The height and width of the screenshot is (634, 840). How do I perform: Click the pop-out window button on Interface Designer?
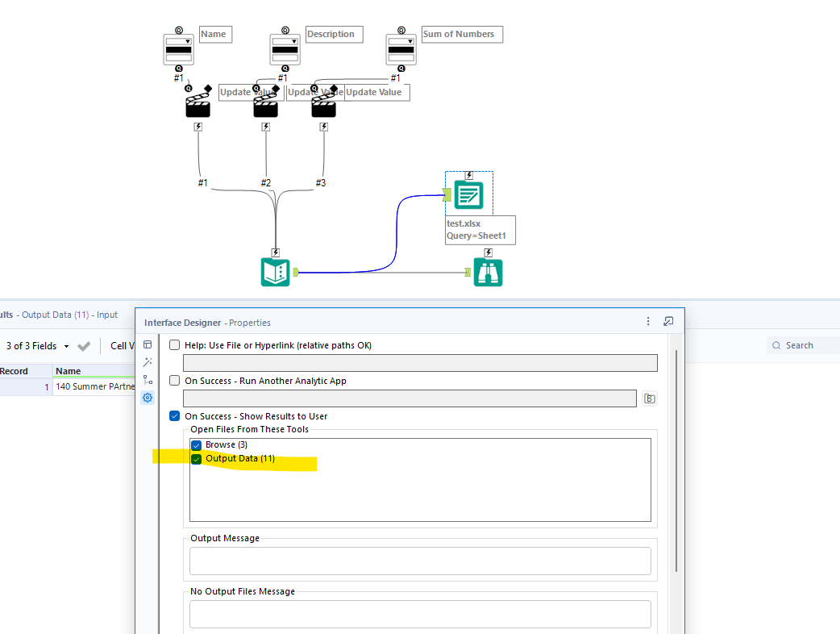(x=668, y=321)
